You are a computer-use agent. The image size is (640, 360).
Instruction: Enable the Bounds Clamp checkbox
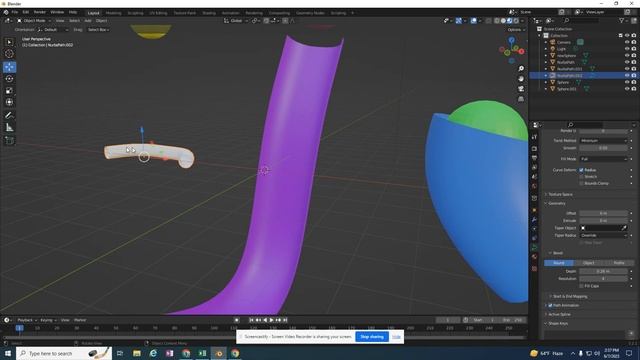[x=581, y=183]
